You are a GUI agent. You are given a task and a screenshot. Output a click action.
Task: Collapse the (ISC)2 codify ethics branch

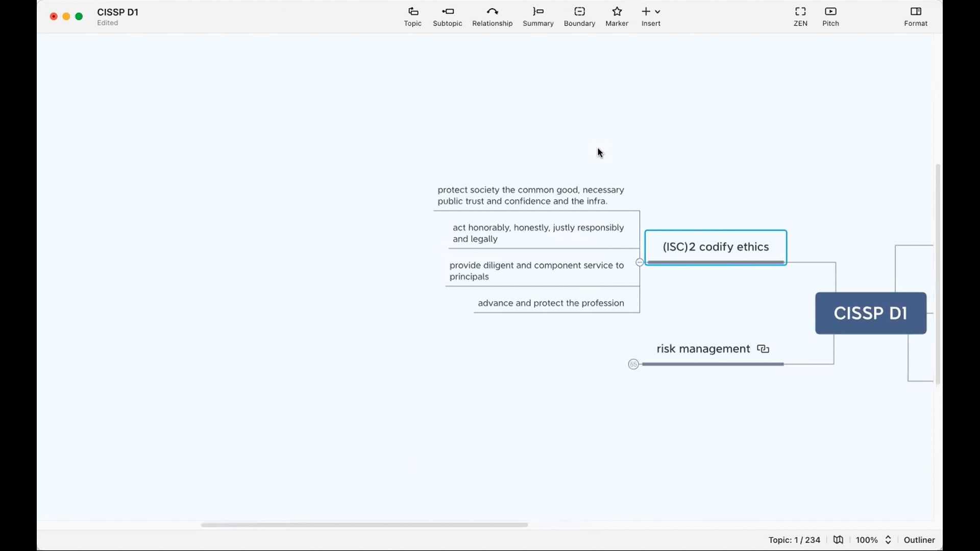(640, 262)
